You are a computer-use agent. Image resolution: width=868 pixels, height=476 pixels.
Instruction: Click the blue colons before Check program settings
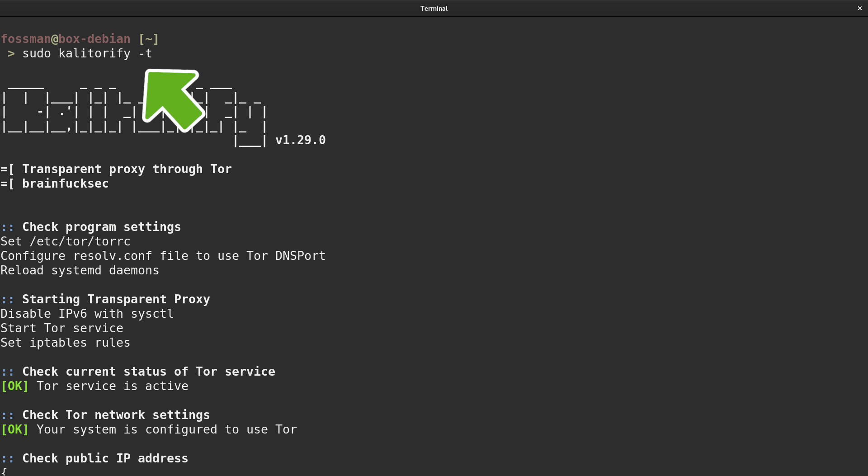(x=8, y=227)
